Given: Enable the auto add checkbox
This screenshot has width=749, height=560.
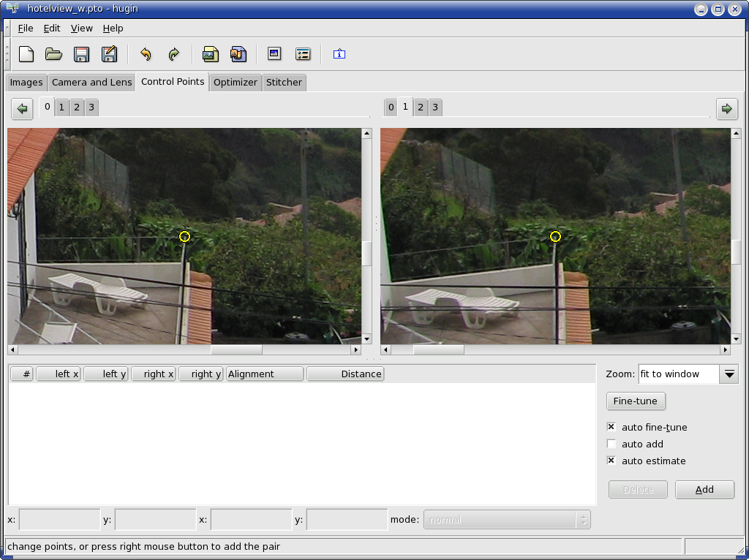Looking at the screenshot, I should coord(611,444).
